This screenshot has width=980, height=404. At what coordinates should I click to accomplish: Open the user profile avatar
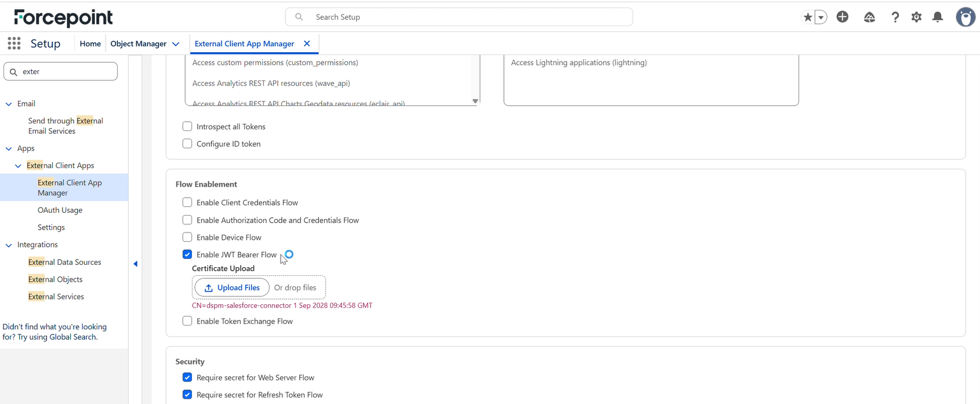pos(966,17)
